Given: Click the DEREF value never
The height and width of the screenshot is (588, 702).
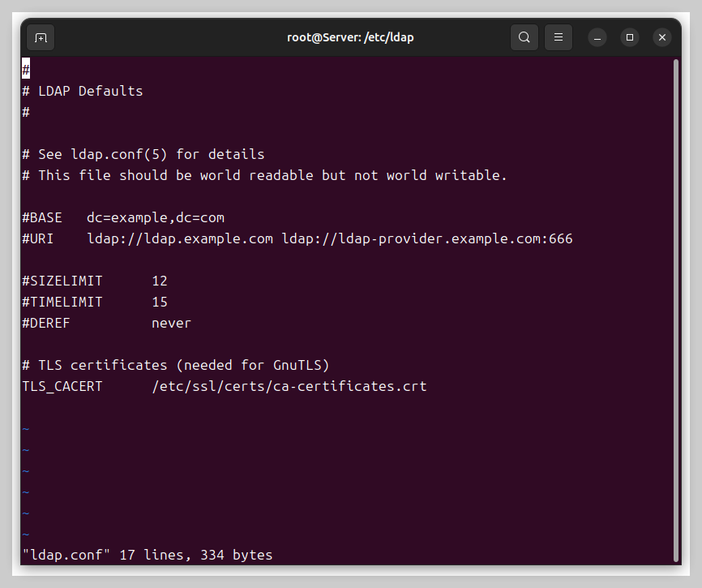Looking at the screenshot, I should point(172,324).
